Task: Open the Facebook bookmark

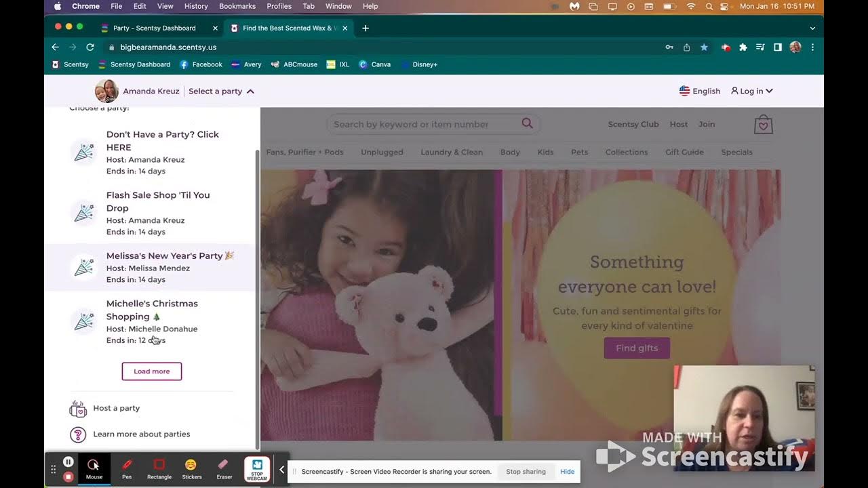Action: (x=201, y=64)
